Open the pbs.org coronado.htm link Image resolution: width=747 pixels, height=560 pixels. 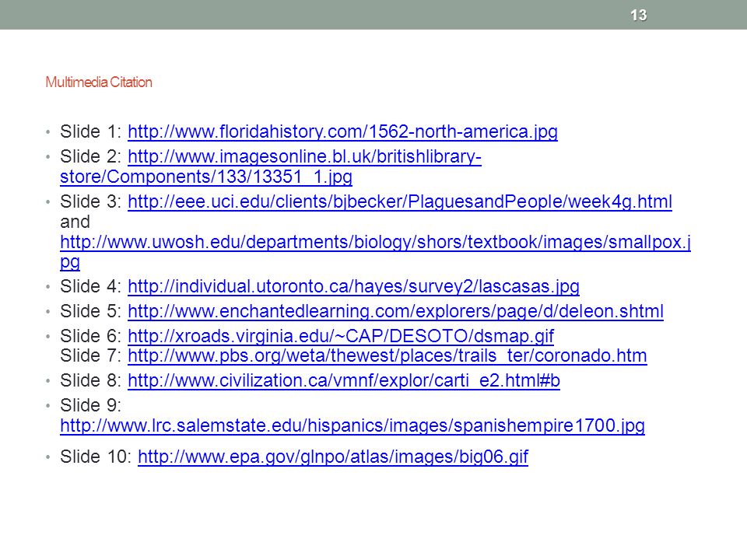click(x=388, y=355)
